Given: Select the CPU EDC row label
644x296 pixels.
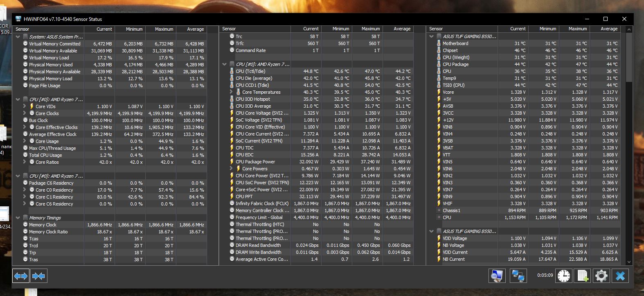Looking at the screenshot, I should pos(245,155).
